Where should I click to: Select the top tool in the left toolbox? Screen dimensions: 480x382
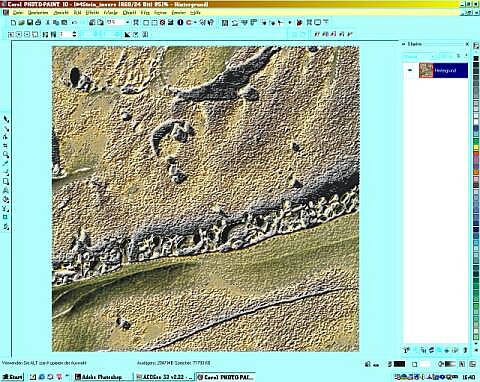pos(6,119)
